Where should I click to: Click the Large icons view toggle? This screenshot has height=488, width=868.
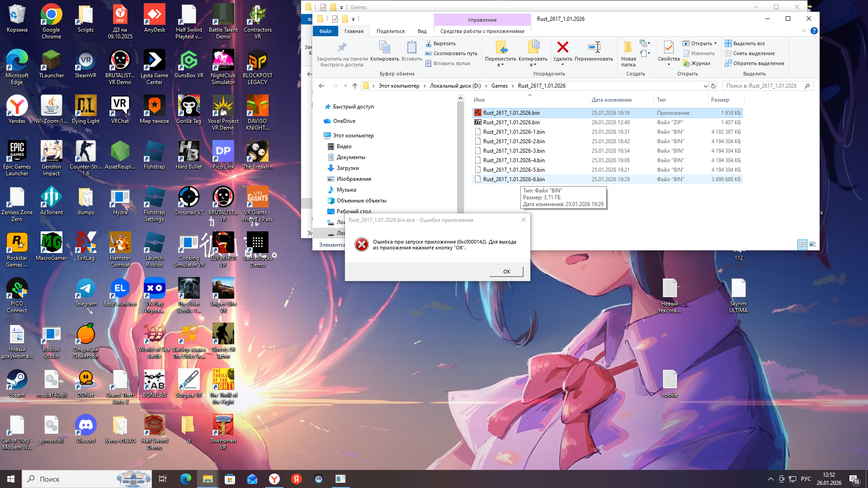point(812,244)
